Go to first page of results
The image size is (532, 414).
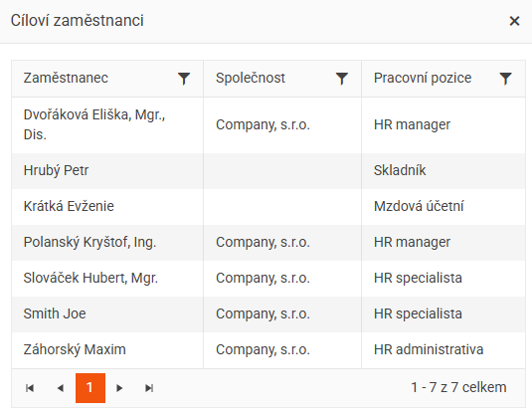[x=30, y=388]
